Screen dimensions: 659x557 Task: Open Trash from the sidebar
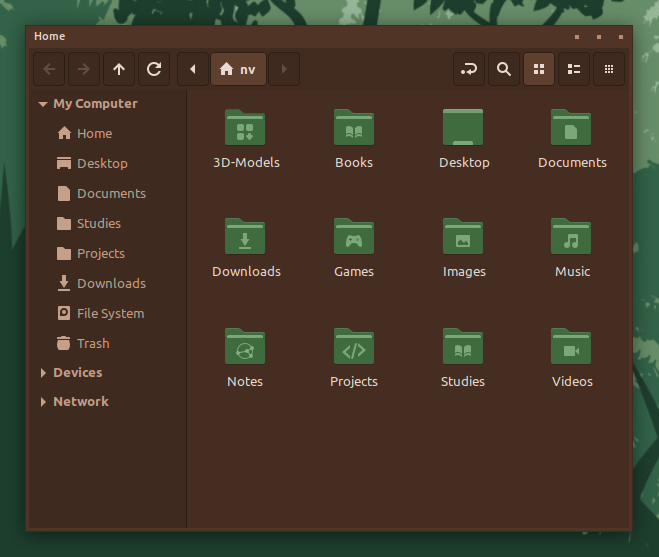point(92,343)
